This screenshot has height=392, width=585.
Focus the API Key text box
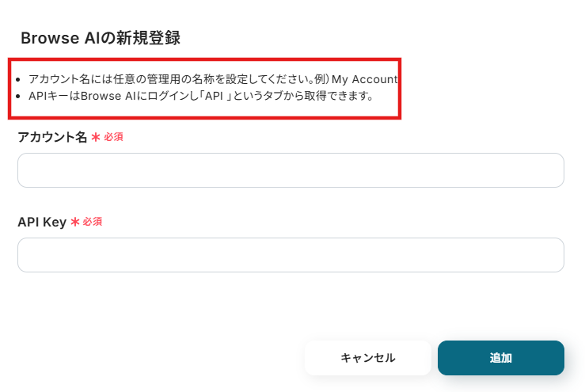pyautogui.click(x=291, y=255)
